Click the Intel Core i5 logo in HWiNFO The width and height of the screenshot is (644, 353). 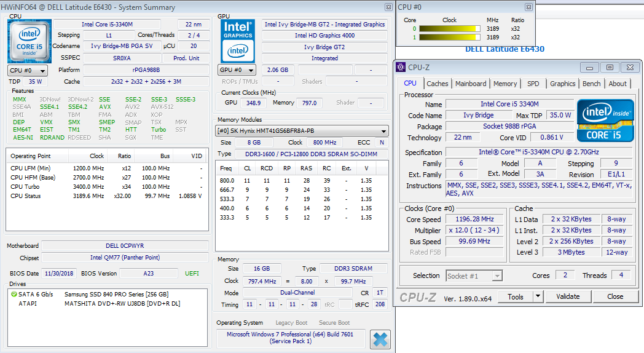[x=29, y=41]
